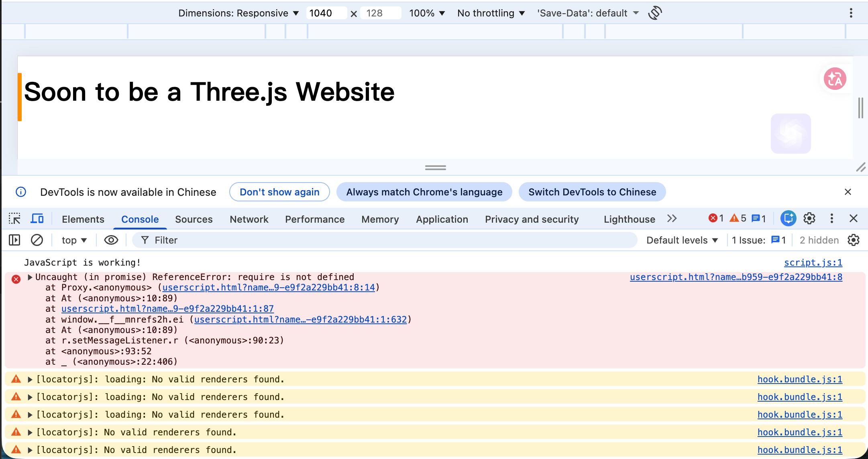This screenshot has height=459, width=868.
Task: Click the viewport width field showing 1040
Action: [x=326, y=13]
